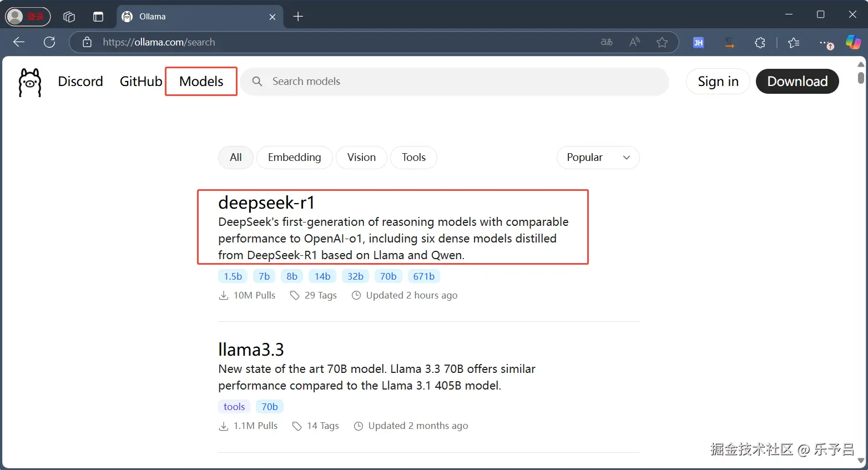Click the orange download extension icon

729,42
